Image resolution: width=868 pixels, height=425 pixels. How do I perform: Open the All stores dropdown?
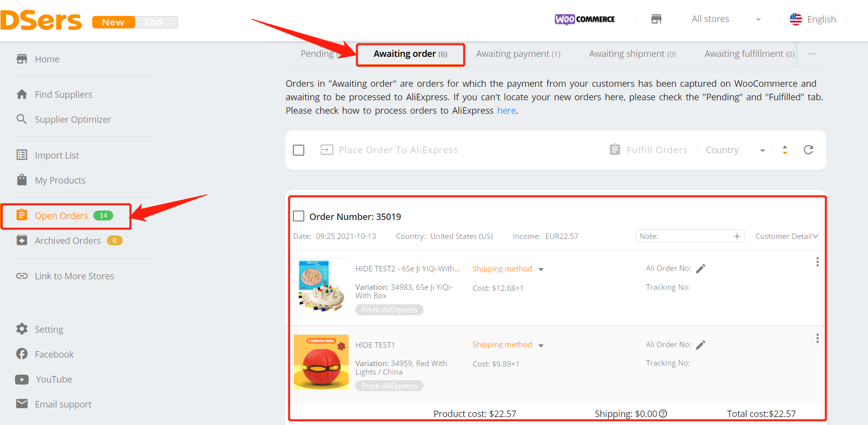click(x=726, y=19)
